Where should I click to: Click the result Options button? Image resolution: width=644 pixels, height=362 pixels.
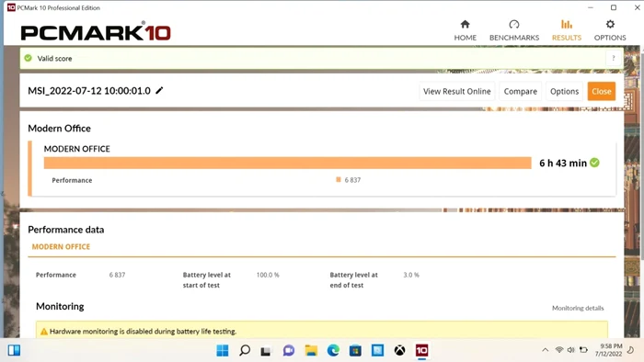(x=564, y=92)
